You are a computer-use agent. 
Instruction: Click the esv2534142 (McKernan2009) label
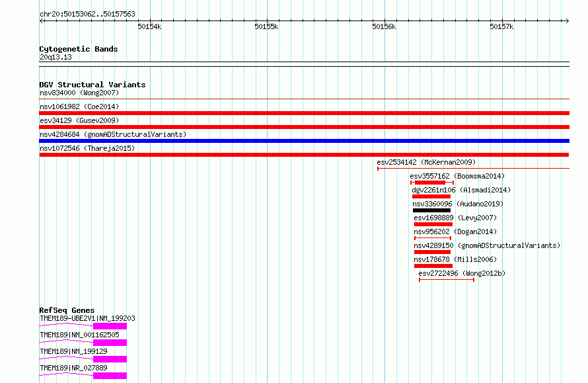(426, 162)
